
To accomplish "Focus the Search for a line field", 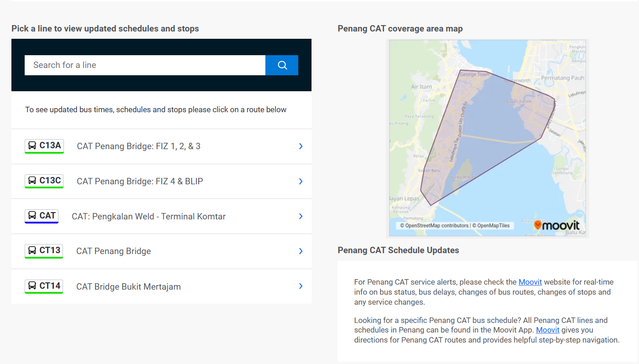I will 145,65.
